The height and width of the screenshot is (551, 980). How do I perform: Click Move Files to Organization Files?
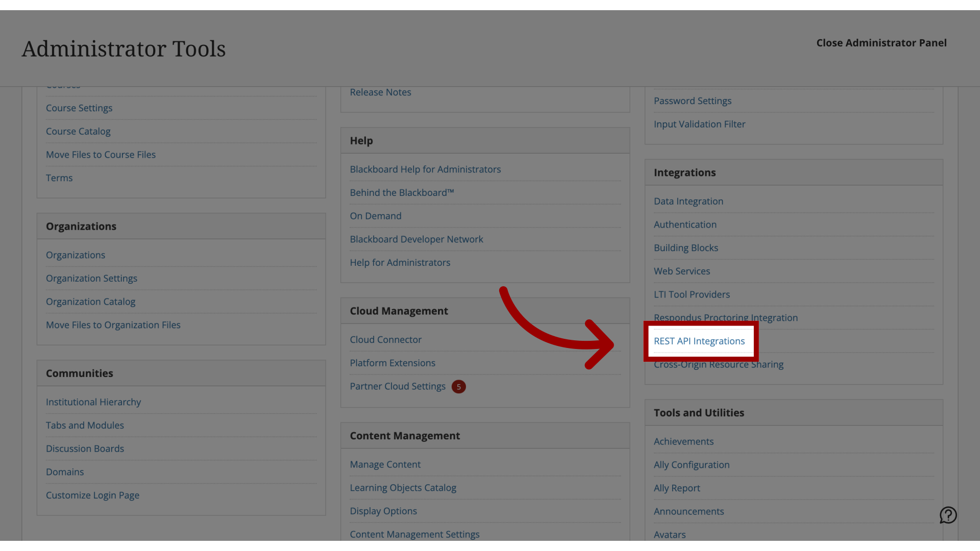pyautogui.click(x=113, y=325)
